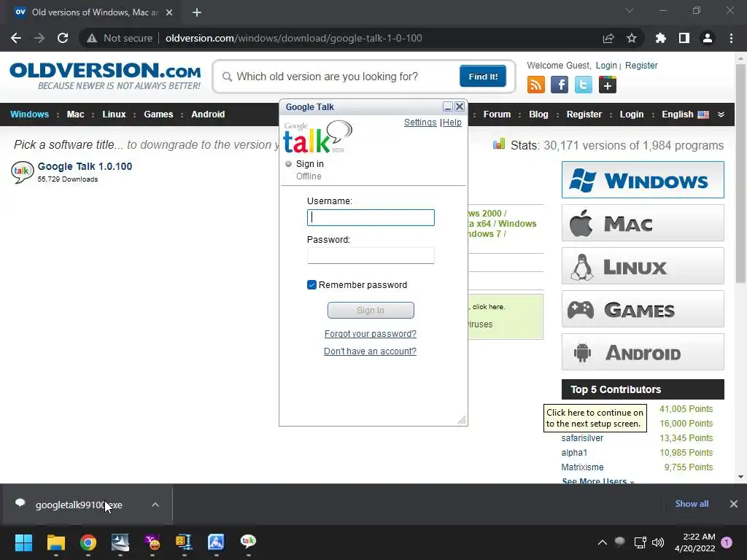Click the large Linux sidebar banner
Image resolution: width=747 pixels, height=560 pixels.
pyautogui.click(x=643, y=265)
